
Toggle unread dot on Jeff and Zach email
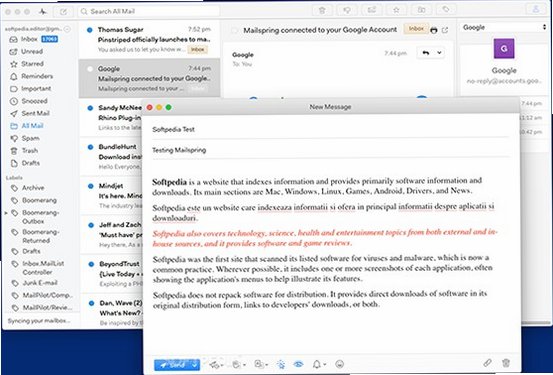point(91,225)
